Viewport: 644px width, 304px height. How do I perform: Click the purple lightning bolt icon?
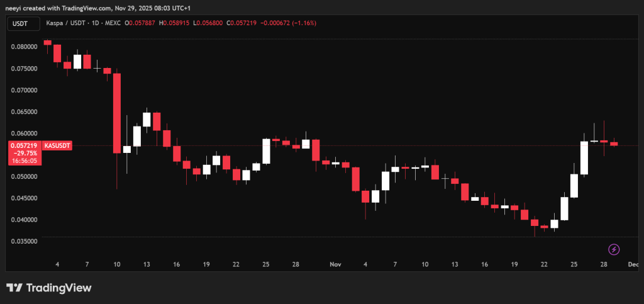(x=614, y=249)
